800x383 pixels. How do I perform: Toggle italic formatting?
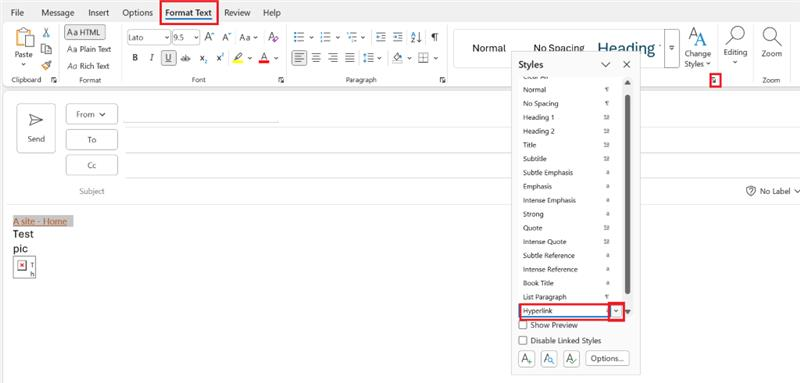pos(152,58)
